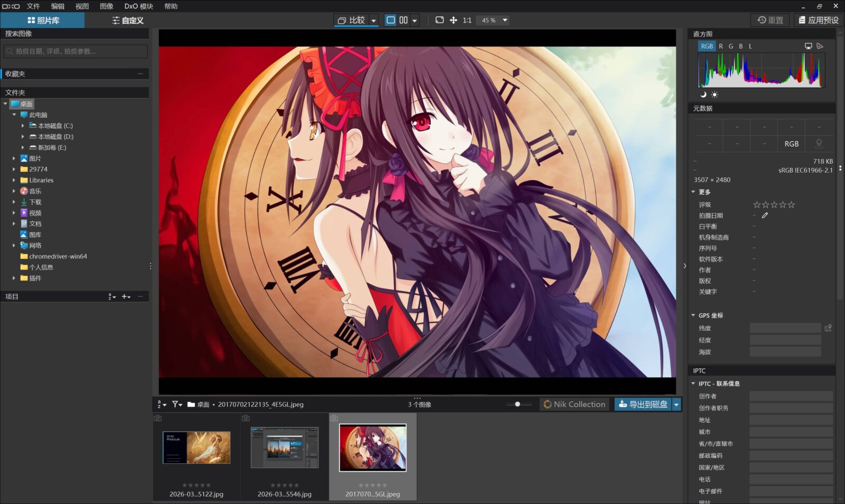Select the pan move tool icon
Image resolution: width=845 pixels, height=504 pixels.
pos(453,20)
